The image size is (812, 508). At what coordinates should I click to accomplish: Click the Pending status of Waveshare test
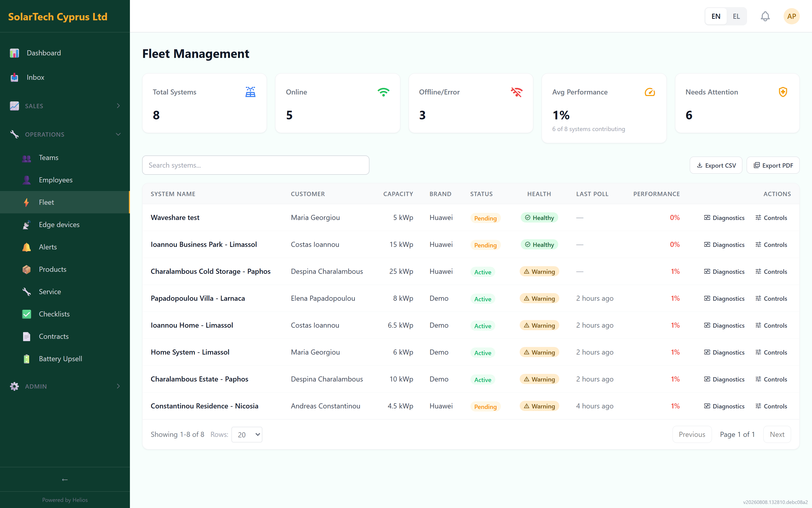(x=485, y=218)
